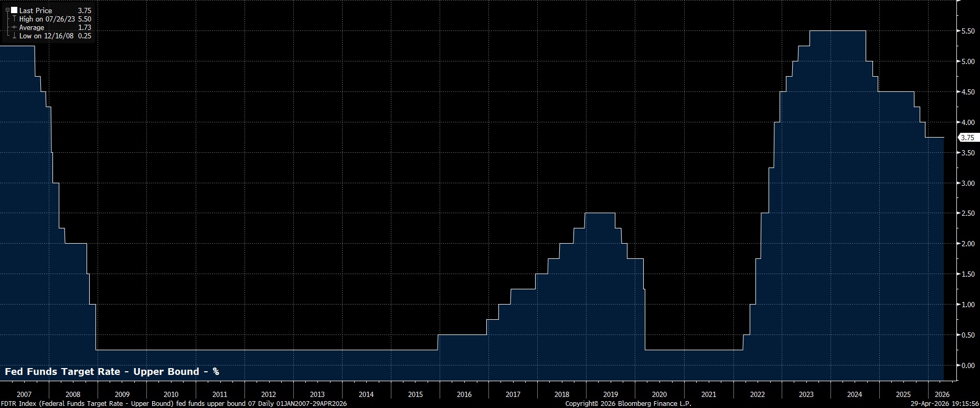The image size is (980, 408).
Task: Click the High marker icon in legend
Action: coord(14,19)
